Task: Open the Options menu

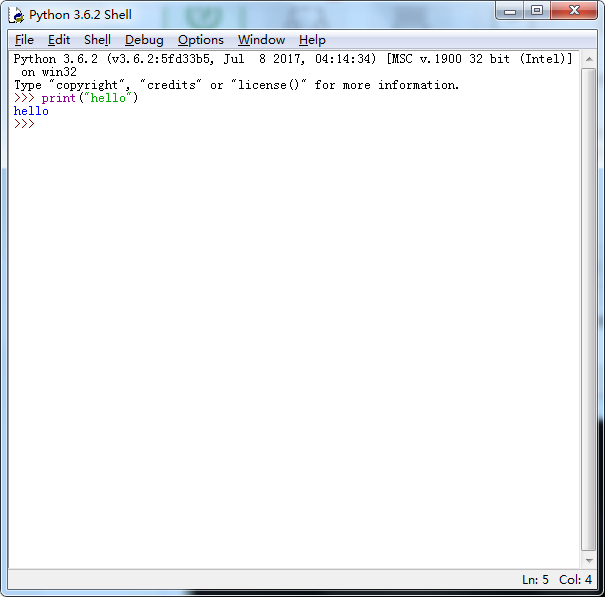Action: [201, 40]
